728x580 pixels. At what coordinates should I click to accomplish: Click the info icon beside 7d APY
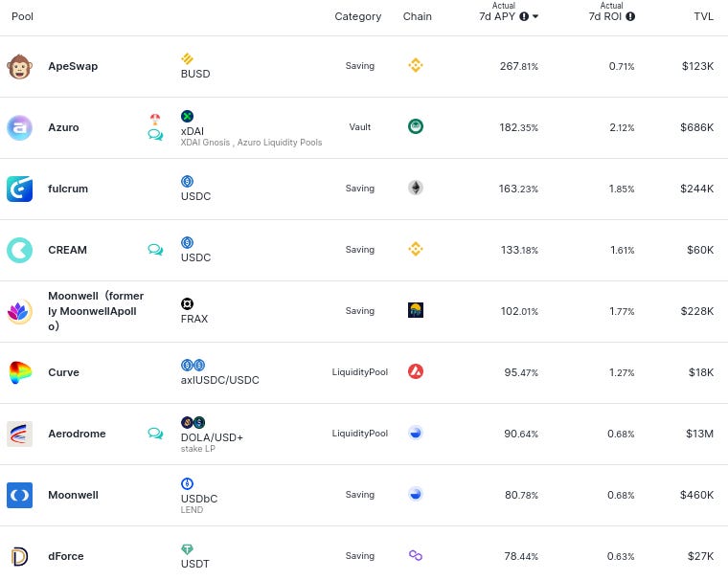[524, 16]
